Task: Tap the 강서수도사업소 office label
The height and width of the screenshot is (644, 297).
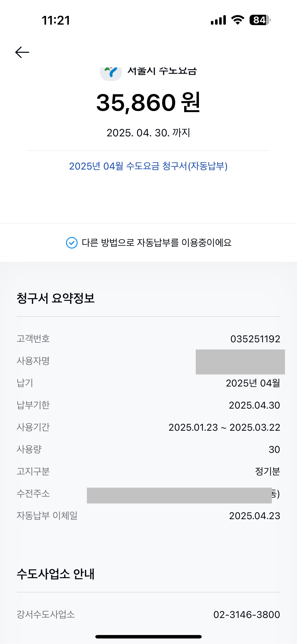Action: (46, 615)
